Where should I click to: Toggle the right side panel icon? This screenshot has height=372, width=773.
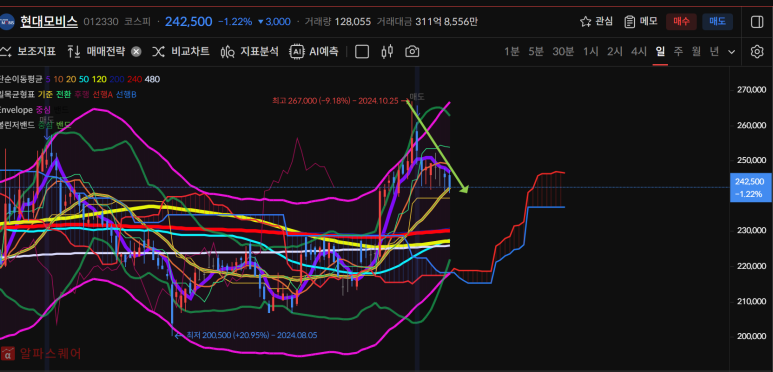(x=757, y=22)
